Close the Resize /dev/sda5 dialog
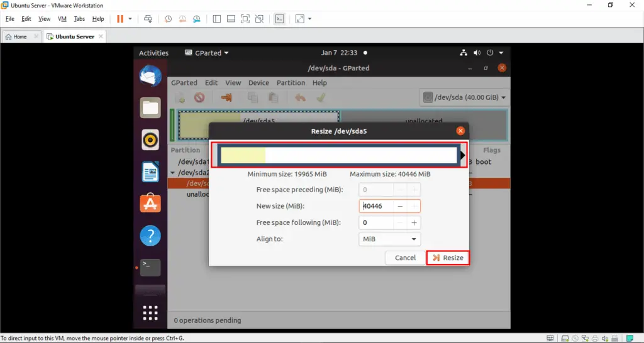Image resolution: width=644 pixels, height=343 pixels. 460,131
